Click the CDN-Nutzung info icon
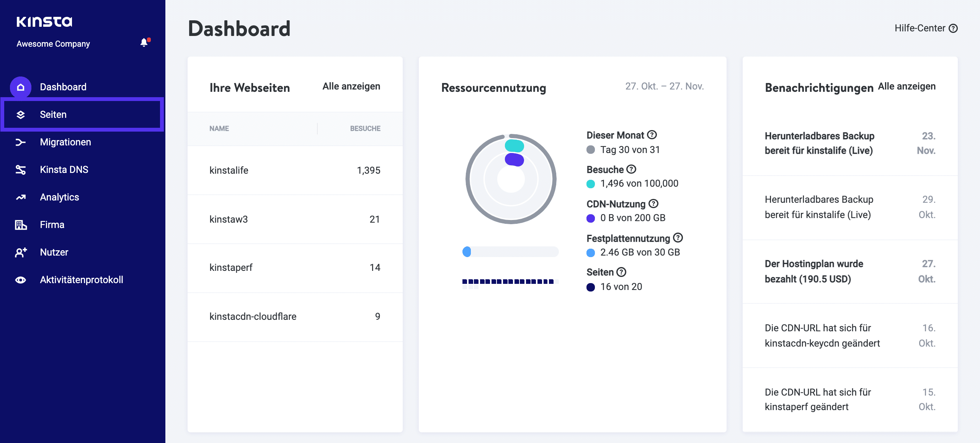 point(653,204)
